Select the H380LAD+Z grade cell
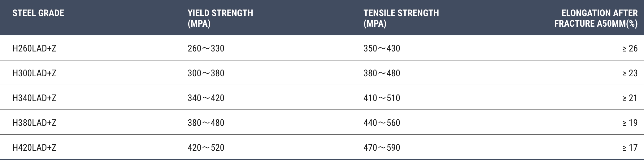The image size is (644, 160). coord(34,123)
